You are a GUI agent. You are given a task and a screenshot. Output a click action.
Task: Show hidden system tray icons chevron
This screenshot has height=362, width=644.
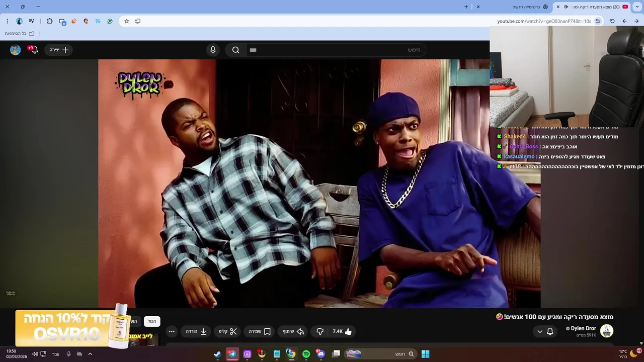pos(90,354)
